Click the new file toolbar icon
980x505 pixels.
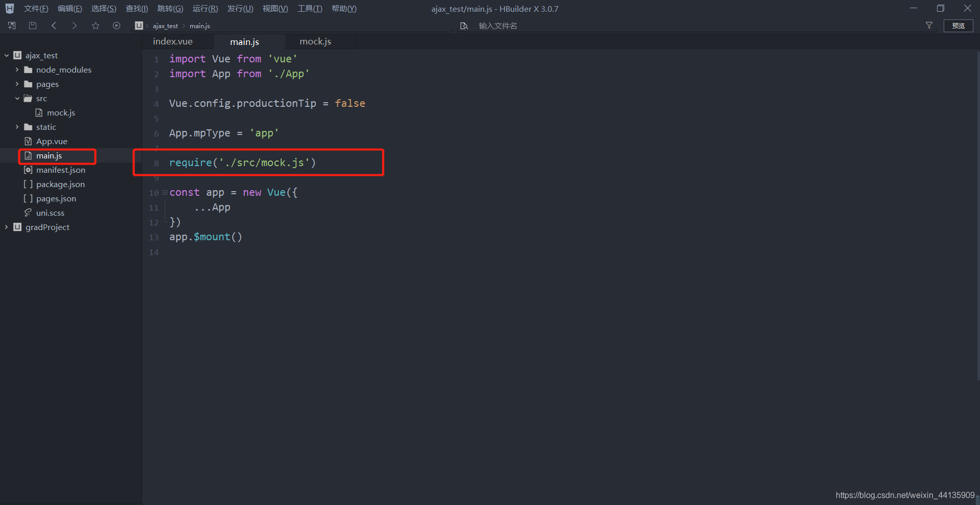(x=12, y=26)
